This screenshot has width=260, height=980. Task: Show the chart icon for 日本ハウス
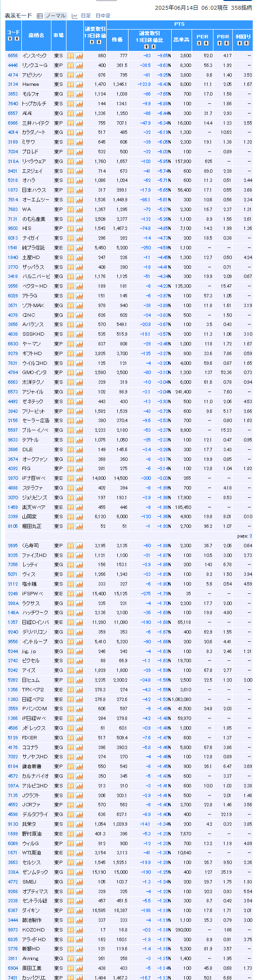[79, 190]
